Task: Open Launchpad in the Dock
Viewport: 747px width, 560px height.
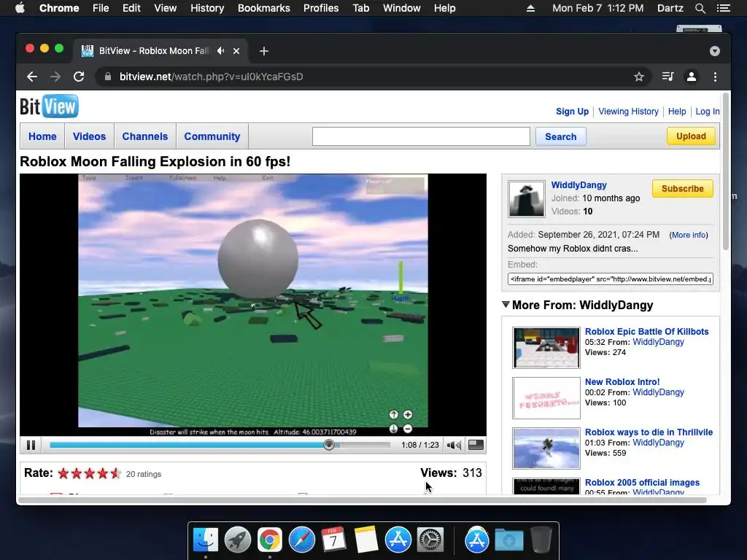Action: coord(238,540)
